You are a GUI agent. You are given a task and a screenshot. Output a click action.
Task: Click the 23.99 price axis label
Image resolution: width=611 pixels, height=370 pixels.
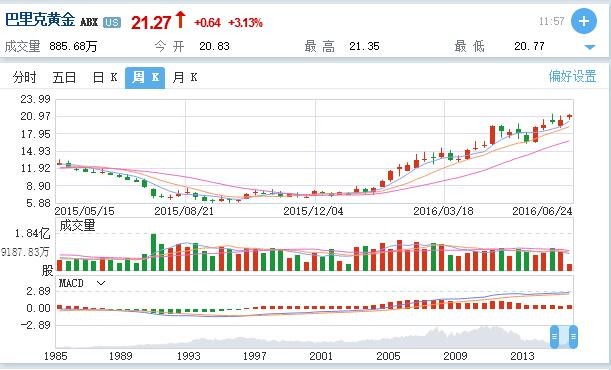[x=36, y=99]
